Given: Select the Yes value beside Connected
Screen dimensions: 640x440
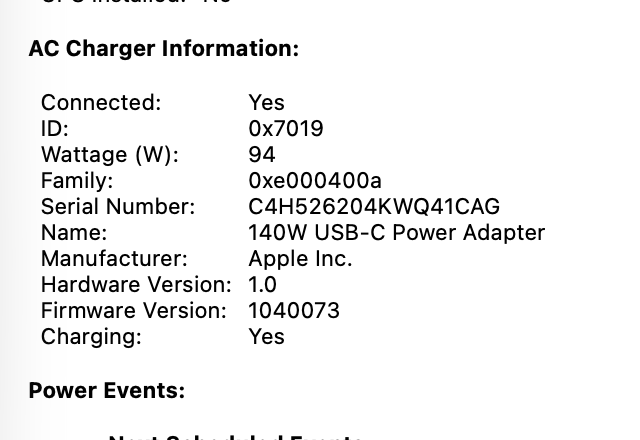Looking at the screenshot, I should [x=266, y=103].
